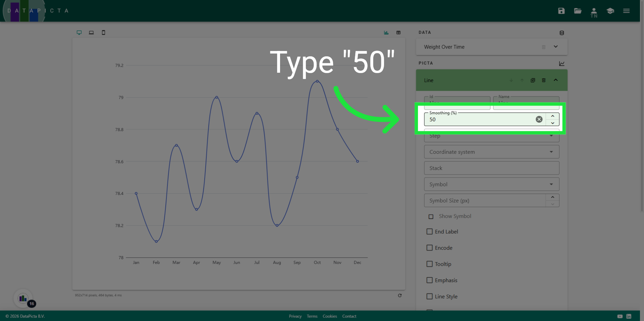
Task: Click the Stack input field
Action: pos(491,168)
